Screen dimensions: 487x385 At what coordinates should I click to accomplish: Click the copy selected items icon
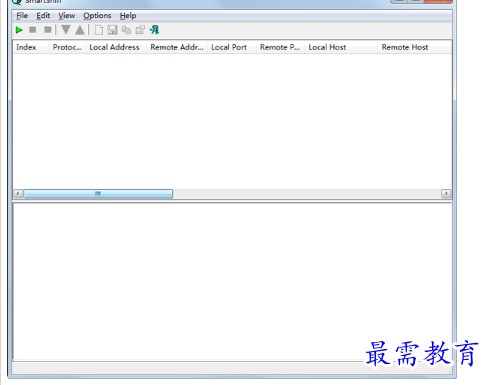point(126,30)
